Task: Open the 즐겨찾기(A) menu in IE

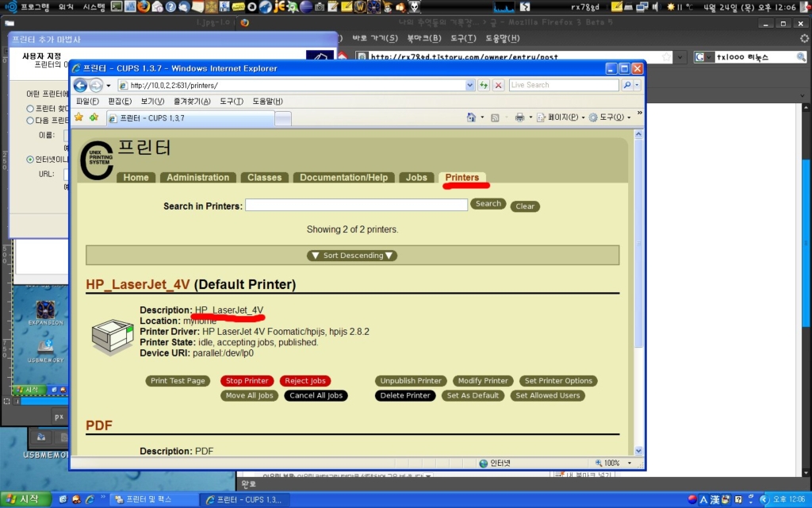Action: (192, 102)
